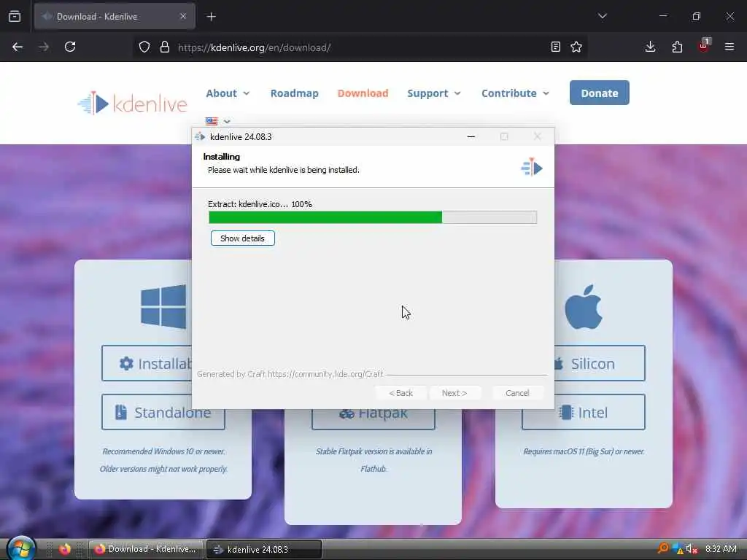Screen dimensions: 747x560
Task: Close the Download - Kdenlive tab
Action: (x=183, y=16)
